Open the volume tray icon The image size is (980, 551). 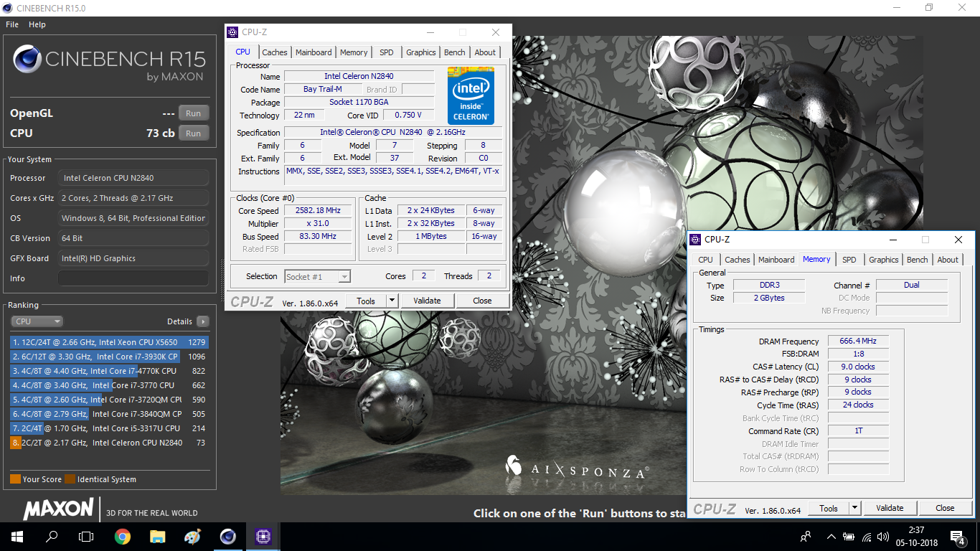[883, 536]
